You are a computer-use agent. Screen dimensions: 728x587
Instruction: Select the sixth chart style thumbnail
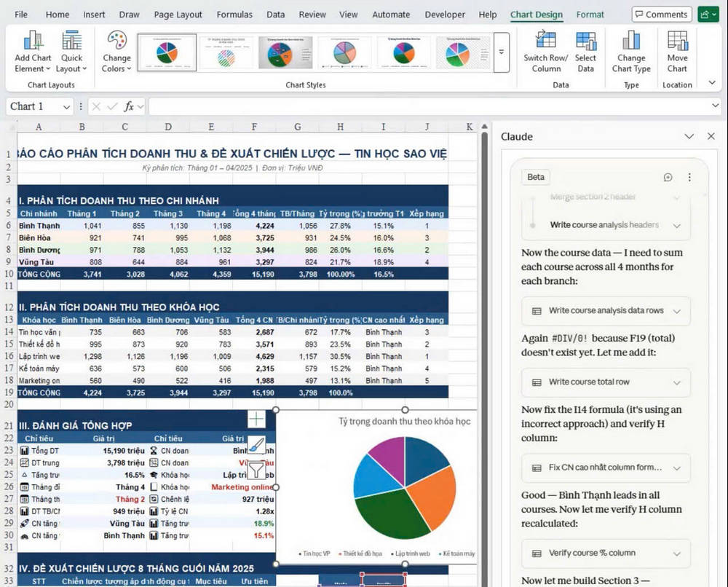click(x=463, y=52)
